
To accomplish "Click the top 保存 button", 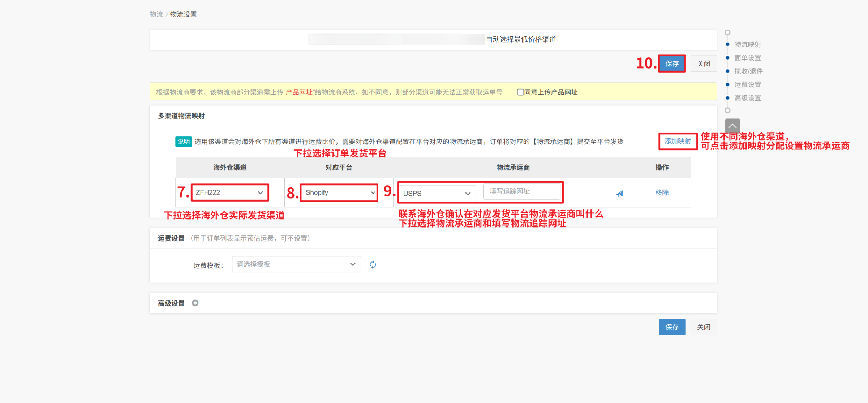I will pyautogui.click(x=671, y=64).
